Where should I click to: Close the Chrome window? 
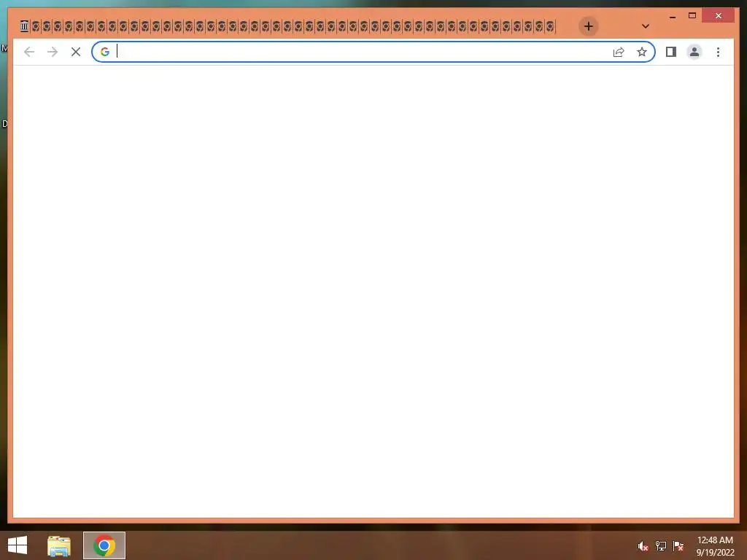pyautogui.click(x=719, y=16)
